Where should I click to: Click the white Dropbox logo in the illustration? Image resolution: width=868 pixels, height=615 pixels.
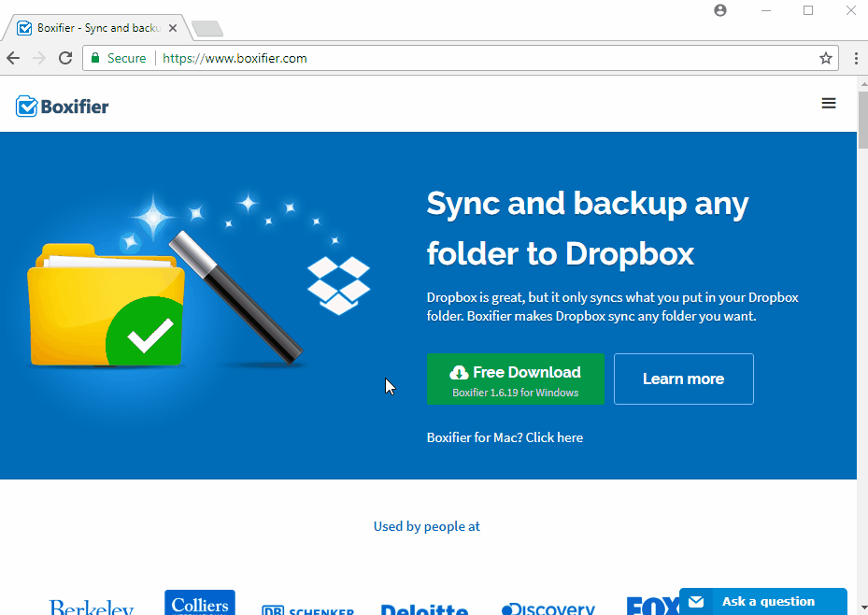click(339, 285)
